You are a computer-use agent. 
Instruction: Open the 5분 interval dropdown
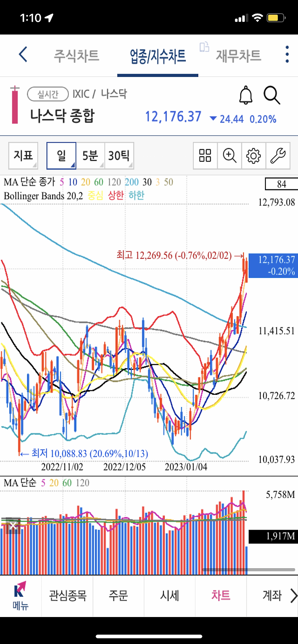[90, 156]
